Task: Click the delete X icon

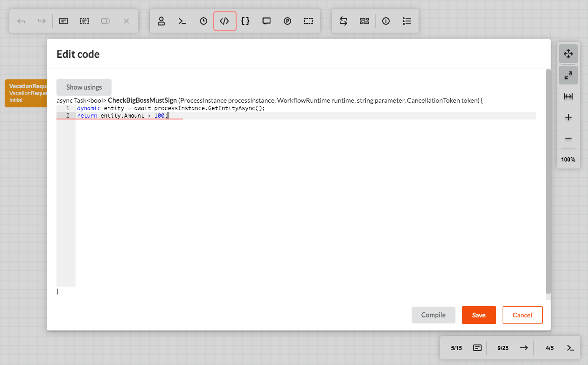Action: [126, 21]
